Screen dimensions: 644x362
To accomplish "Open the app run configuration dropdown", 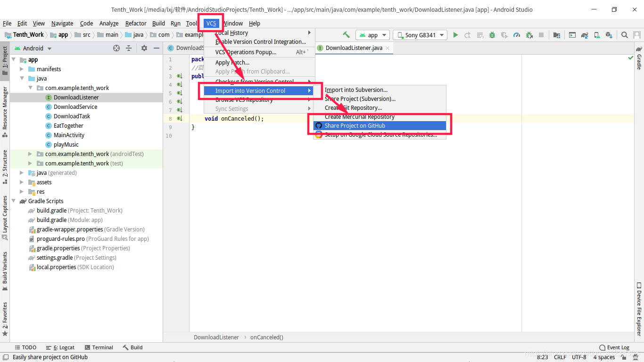I will click(x=372, y=35).
